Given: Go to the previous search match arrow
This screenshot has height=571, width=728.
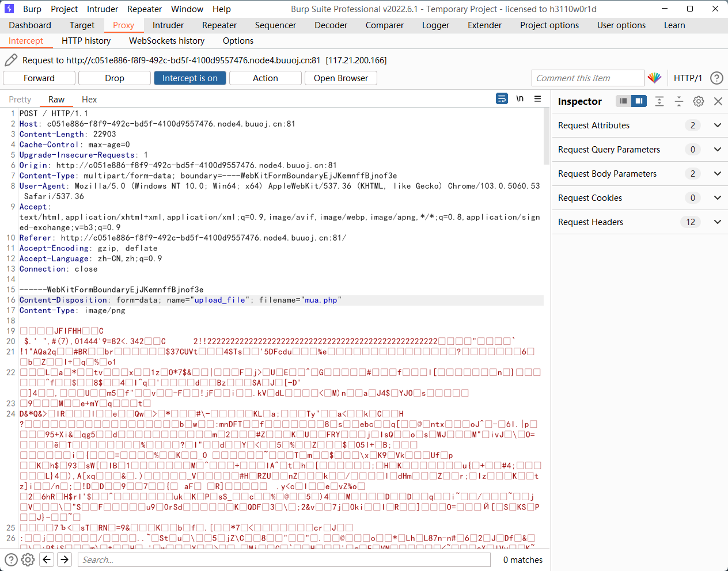Looking at the screenshot, I should point(47,559).
